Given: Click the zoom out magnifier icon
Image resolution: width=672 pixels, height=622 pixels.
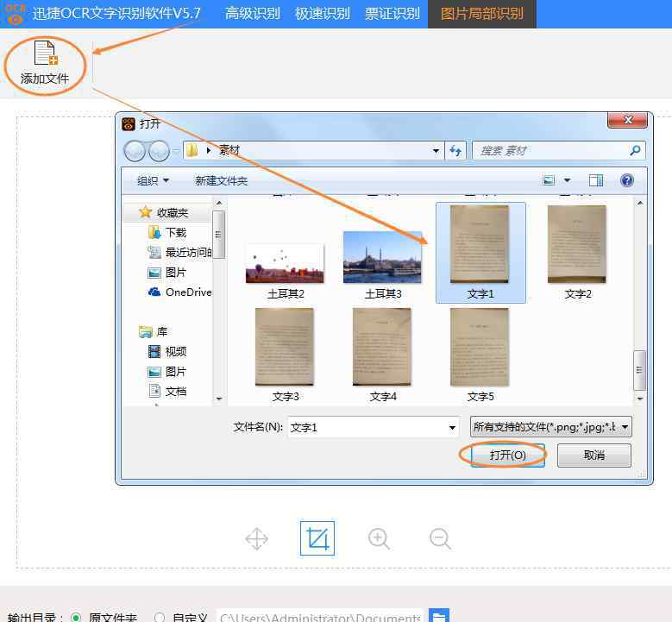Looking at the screenshot, I should coord(440,538).
